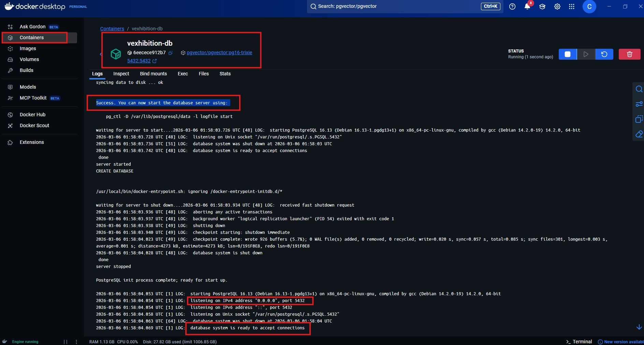The image size is (644, 345).
Task: Open the pgvector/pgvector:pg16-trixie image link
Action: (219, 52)
